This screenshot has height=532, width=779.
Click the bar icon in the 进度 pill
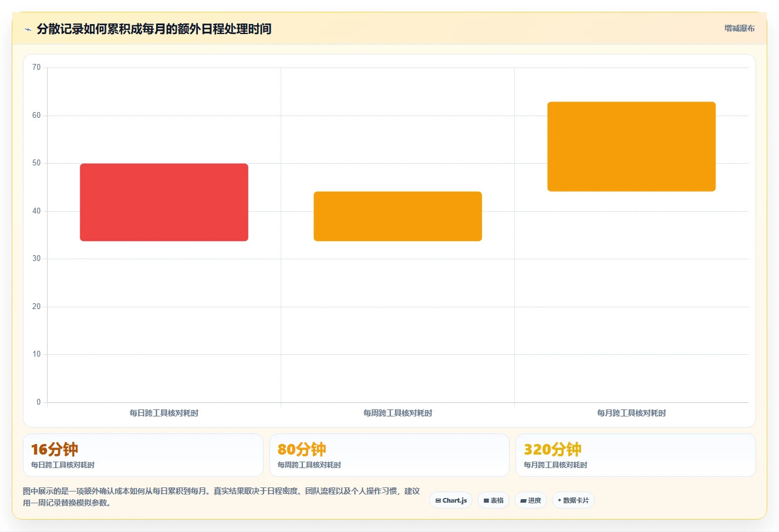coord(523,501)
